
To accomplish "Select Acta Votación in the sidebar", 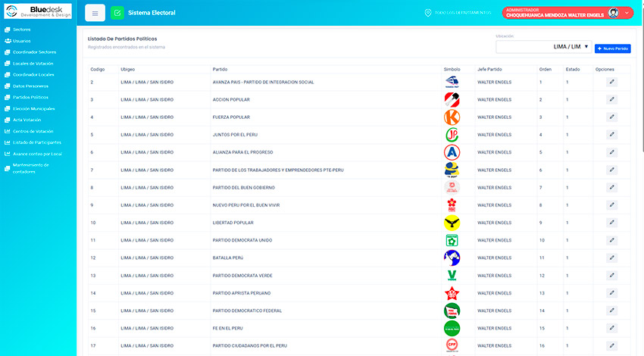I will click(27, 120).
